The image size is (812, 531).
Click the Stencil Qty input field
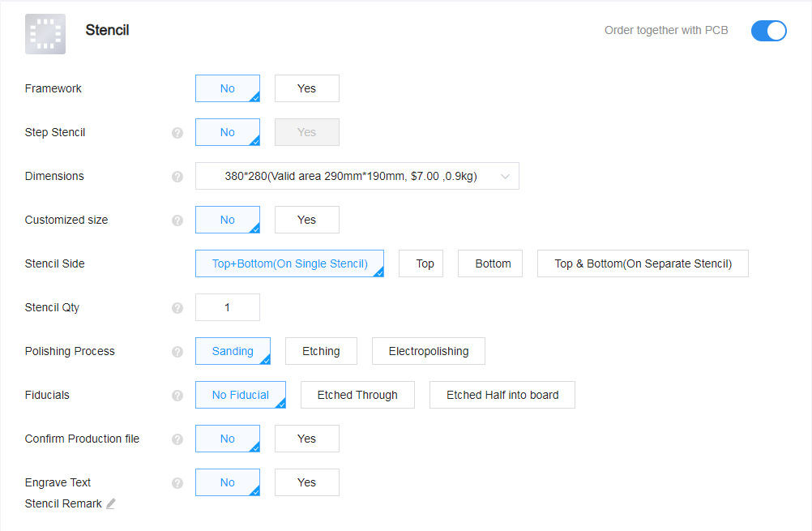point(228,307)
